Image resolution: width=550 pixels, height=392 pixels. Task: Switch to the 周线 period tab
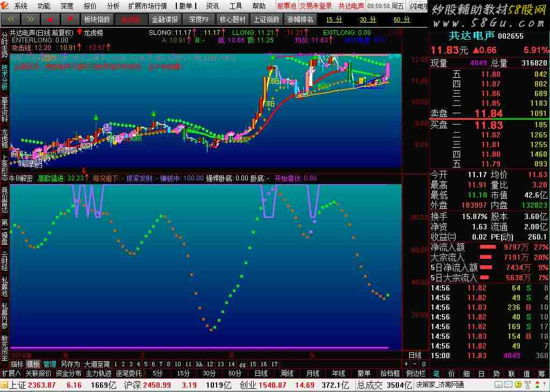[287, 373]
